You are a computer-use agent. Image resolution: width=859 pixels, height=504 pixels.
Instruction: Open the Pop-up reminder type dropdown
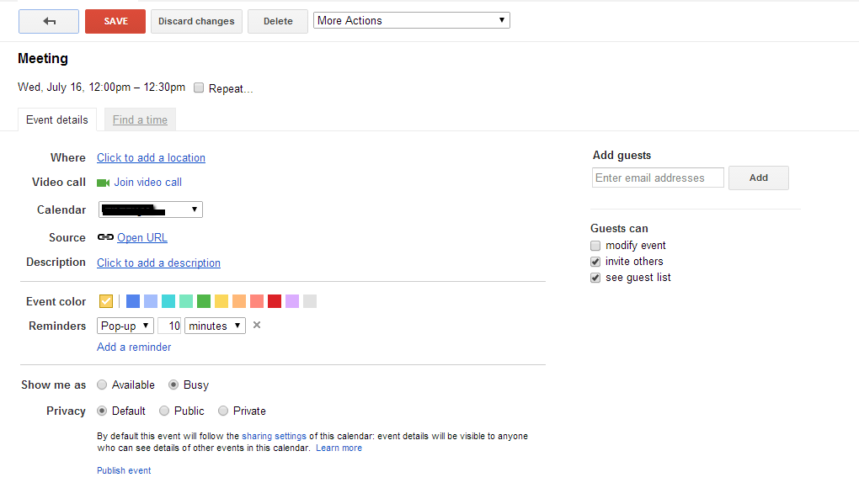[125, 326]
